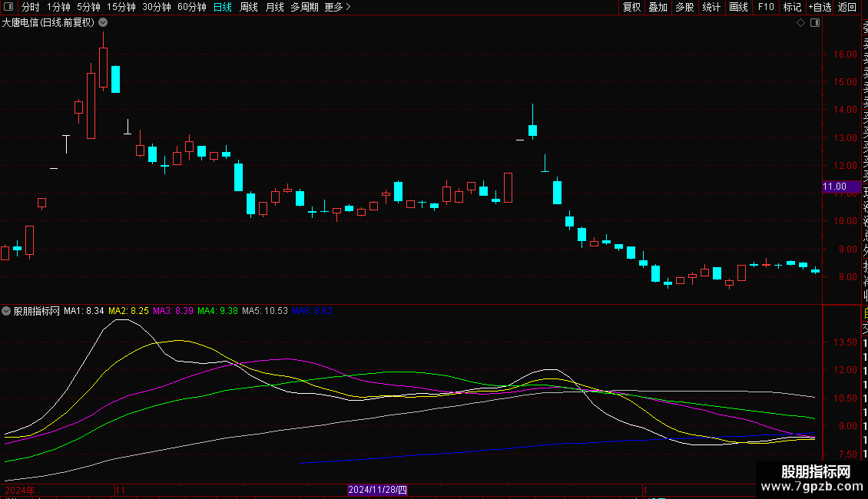The width and height of the screenshot is (868, 499).
Task: Open 统计 statistics tool
Action: click(x=711, y=7)
